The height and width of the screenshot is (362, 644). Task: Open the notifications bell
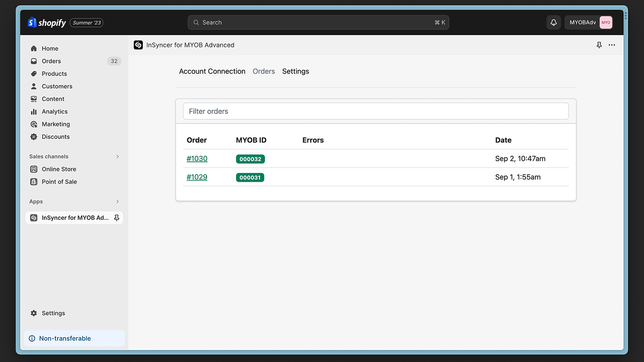[553, 23]
